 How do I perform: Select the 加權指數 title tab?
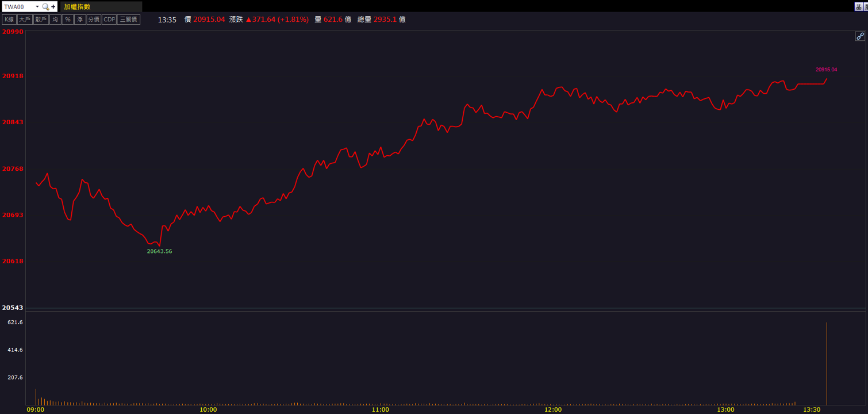77,7
